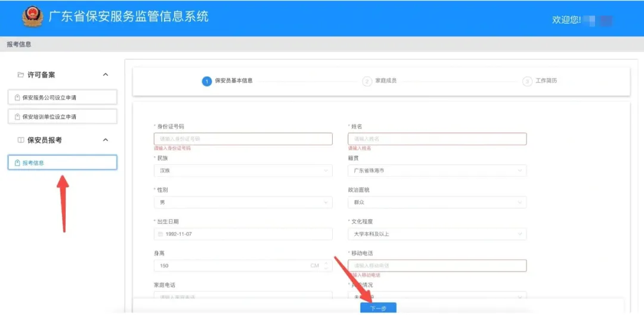Click the 身高 field showing 150
The image size is (644, 315).
[243, 266]
